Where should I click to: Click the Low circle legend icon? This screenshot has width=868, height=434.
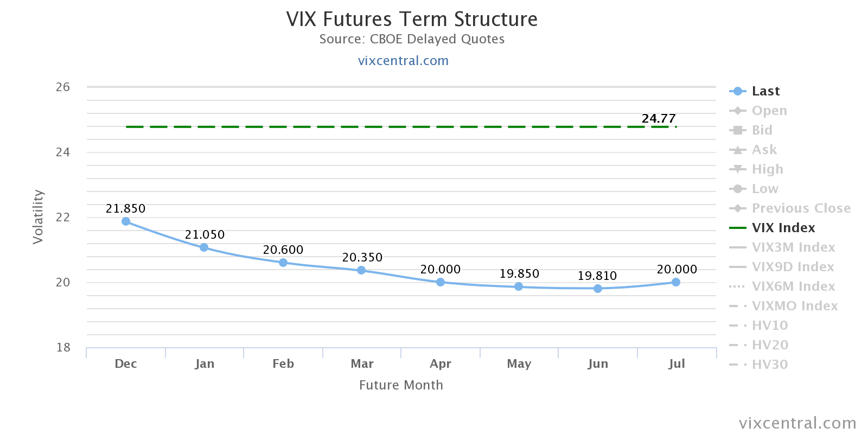pyautogui.click(x=738, y=189)
